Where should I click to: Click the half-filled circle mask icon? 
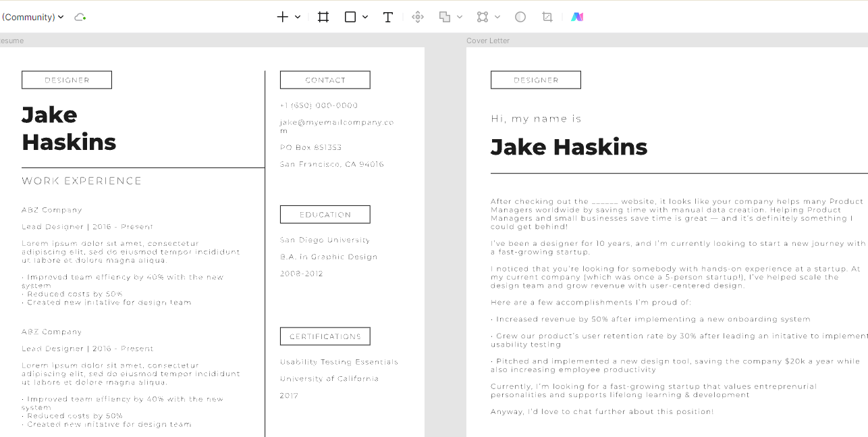tap(520, 17)
